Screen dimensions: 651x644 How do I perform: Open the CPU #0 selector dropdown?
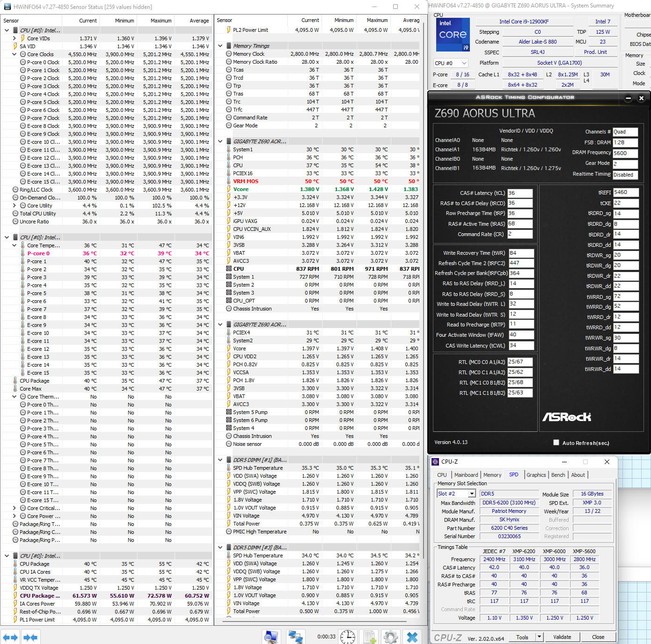click(x=450, y=63)
